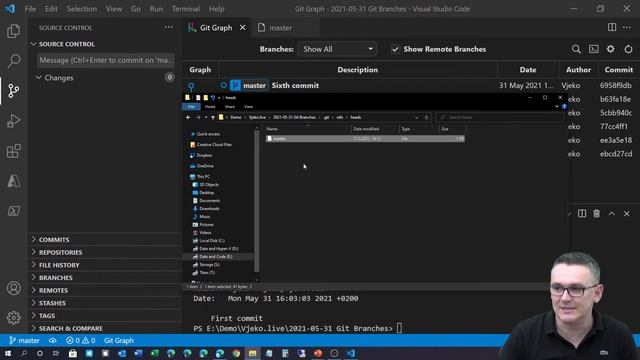Image resolution: width=640 pixels, height=360 pixels.
Task: Click commit hash ebcd27cd
Action: [616, 154]
